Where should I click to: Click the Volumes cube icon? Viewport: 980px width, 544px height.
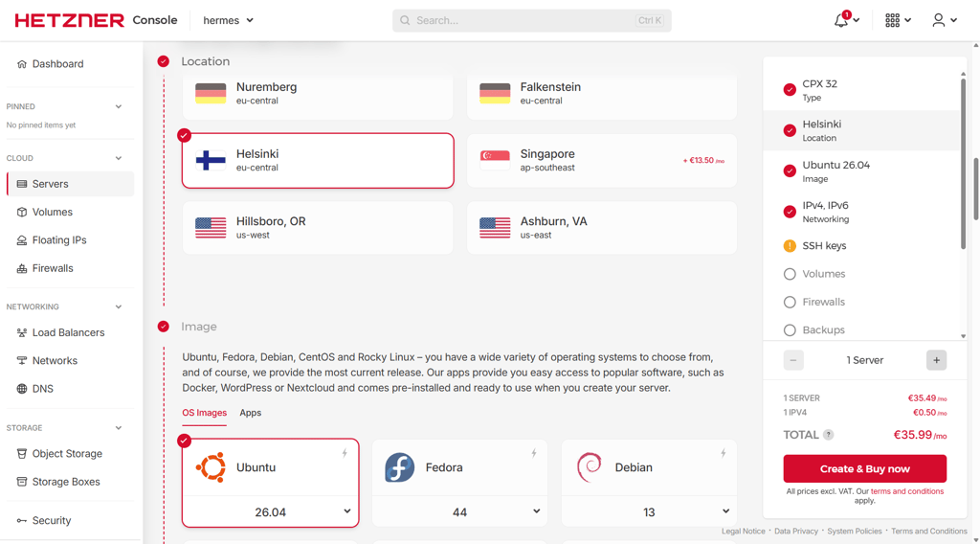point(22,212)
